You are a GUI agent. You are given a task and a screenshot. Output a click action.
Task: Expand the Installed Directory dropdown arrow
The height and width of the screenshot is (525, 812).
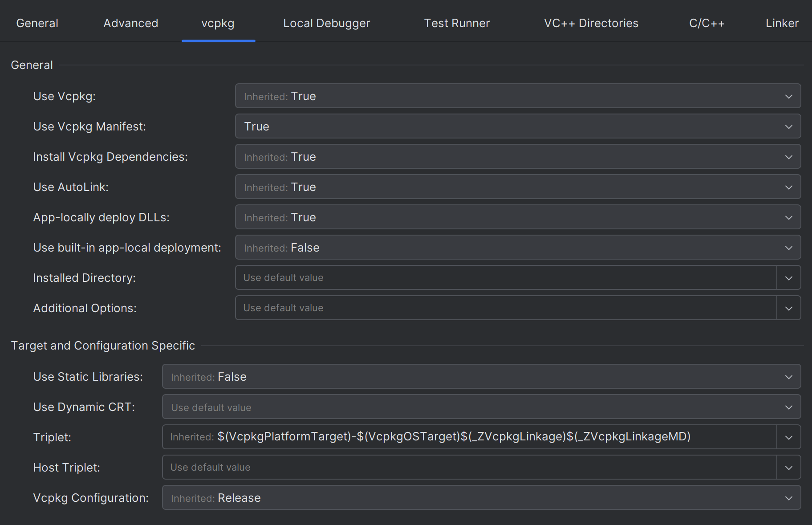tap(789, 277)
